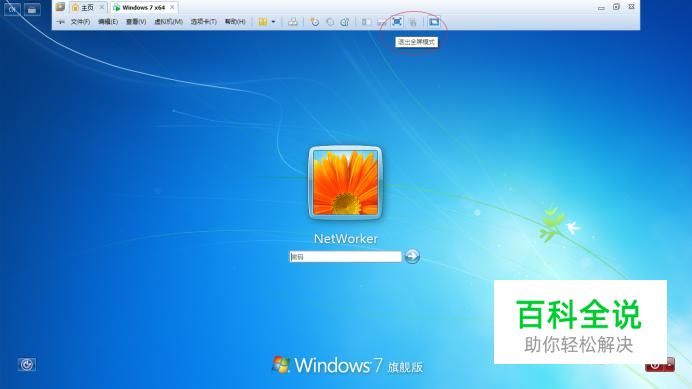Image resolution: width=692 pixels, height=389 pixels.
Task: Click the exit full screen mode icon
Action: pos(397,22)
